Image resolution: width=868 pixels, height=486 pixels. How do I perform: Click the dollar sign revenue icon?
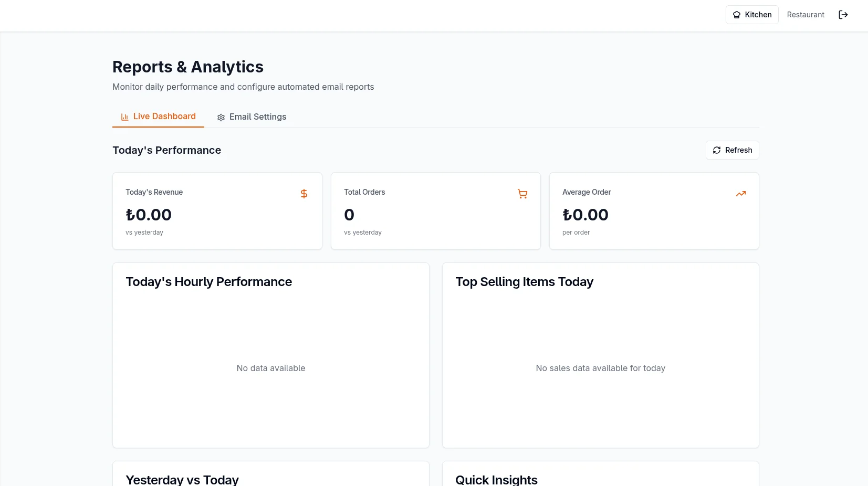[304, 194]
